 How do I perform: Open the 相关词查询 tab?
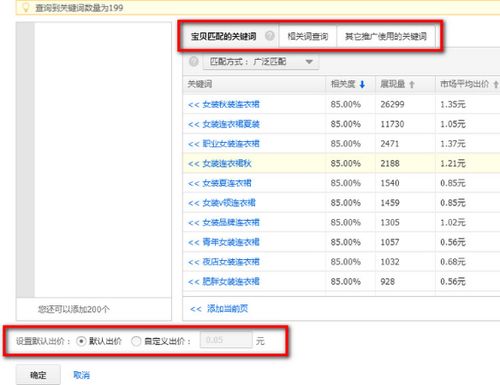coord(308,36)
